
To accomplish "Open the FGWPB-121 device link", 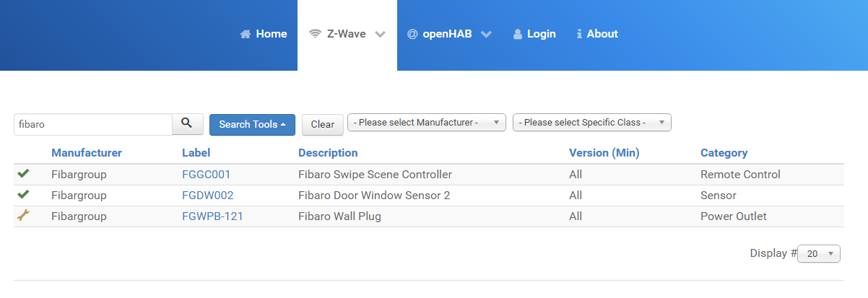I will point(212,216).
